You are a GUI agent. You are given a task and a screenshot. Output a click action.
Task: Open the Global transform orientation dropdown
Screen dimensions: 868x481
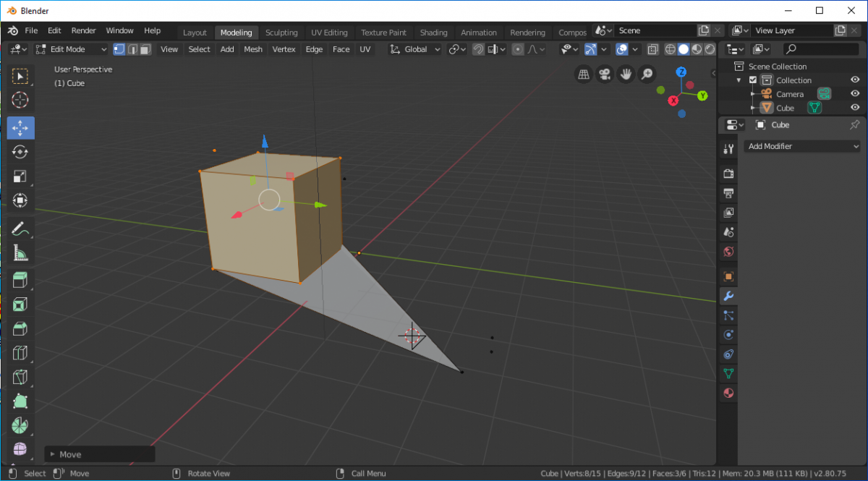[415, 49]
